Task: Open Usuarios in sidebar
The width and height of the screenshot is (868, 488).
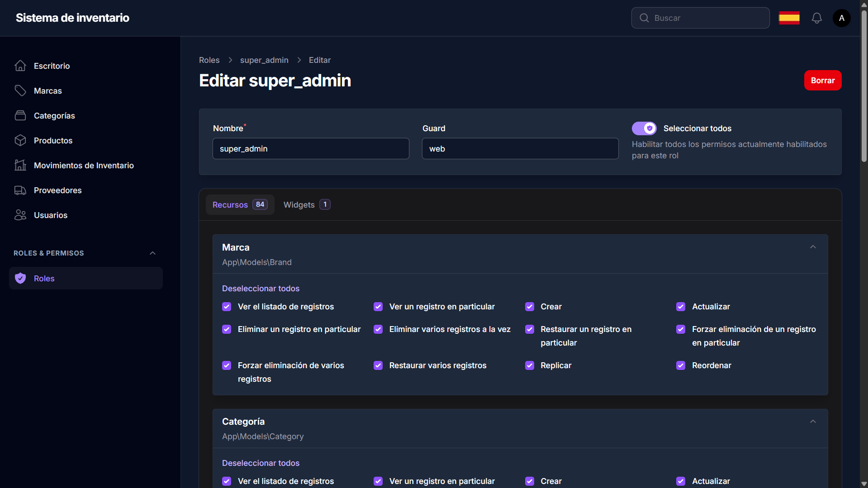Action: coord(86,215)
